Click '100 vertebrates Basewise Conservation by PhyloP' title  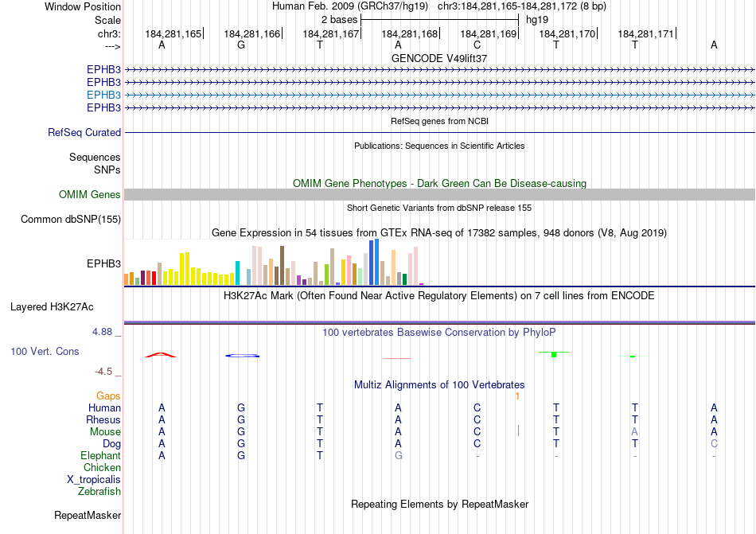(x=439, y=332)
